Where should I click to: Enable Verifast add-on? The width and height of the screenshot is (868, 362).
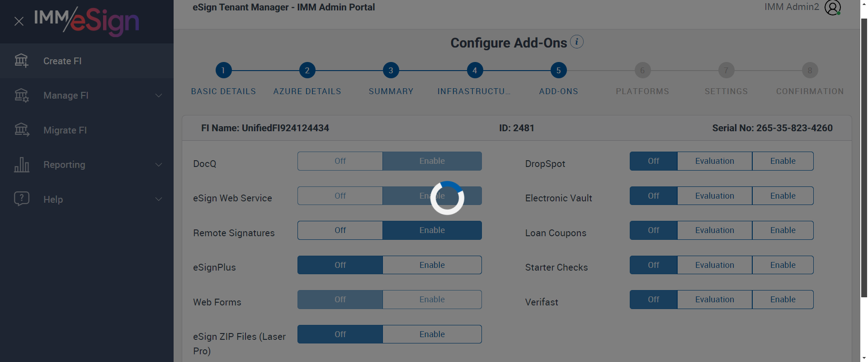click(783, 300)
